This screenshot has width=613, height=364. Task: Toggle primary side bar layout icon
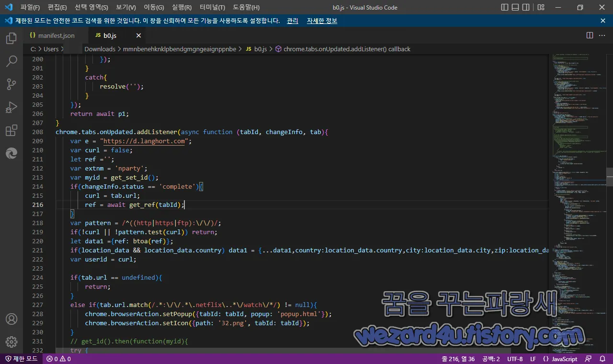pos(504,7)
